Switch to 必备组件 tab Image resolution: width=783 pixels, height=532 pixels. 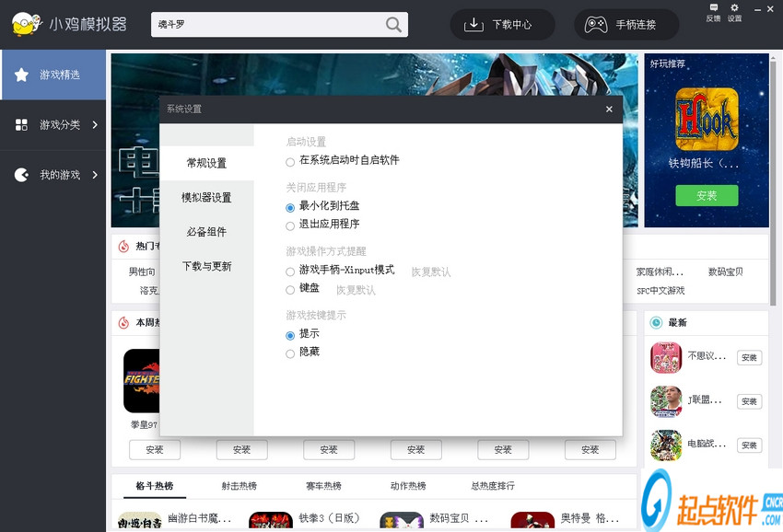[x=206, y=232]
